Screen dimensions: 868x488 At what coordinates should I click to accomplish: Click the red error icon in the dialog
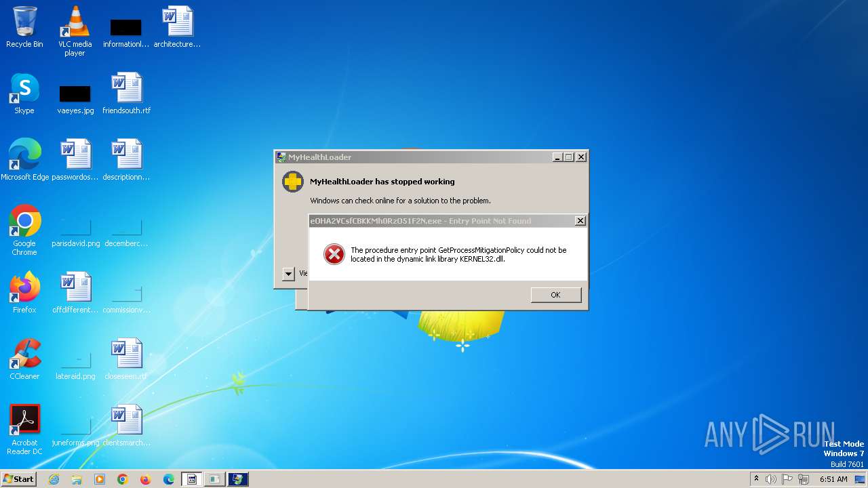(334, 254)
